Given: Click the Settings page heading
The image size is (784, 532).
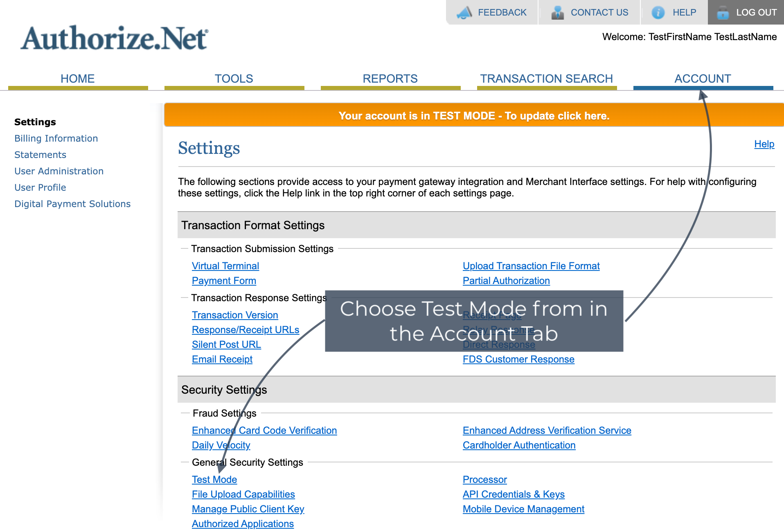Looking at the screenshot, I should tap(209, 148).
